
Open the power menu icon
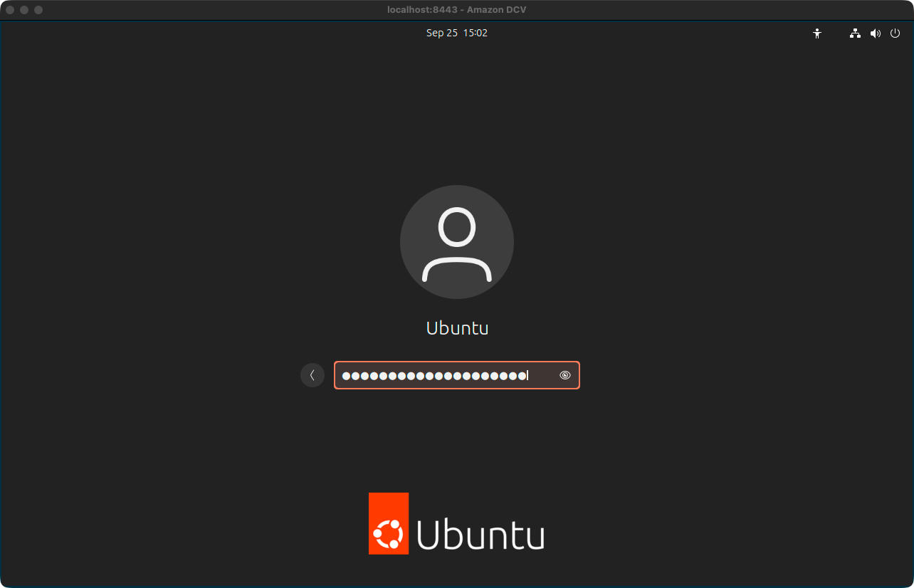coord(895,33)
